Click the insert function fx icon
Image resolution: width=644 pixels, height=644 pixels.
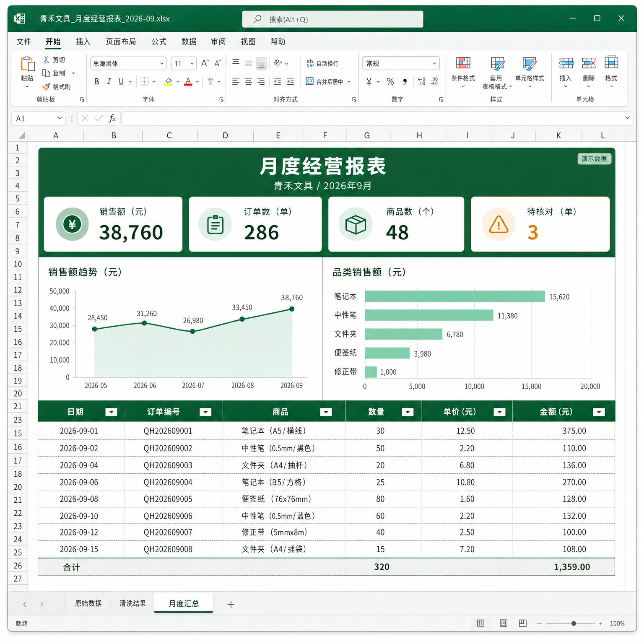(112, 118)
